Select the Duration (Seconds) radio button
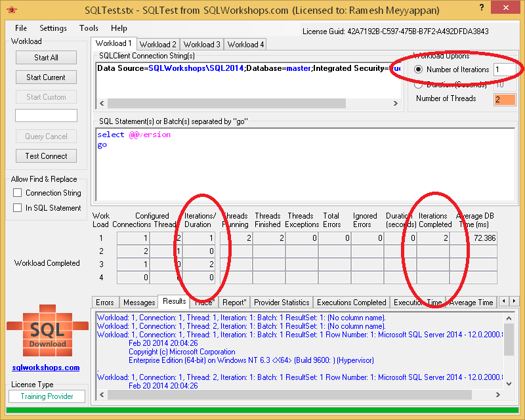The width and height of the screenshot is (525, 420). (418, 85)
